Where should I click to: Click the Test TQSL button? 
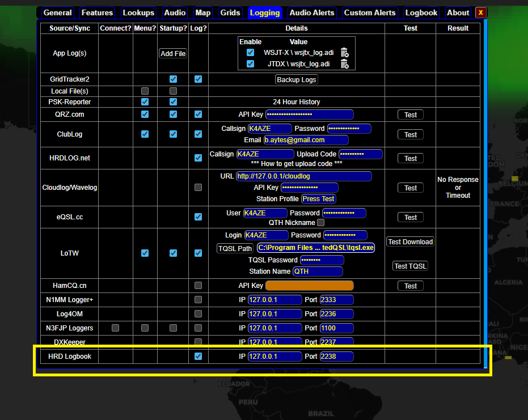tap(410, 266)
